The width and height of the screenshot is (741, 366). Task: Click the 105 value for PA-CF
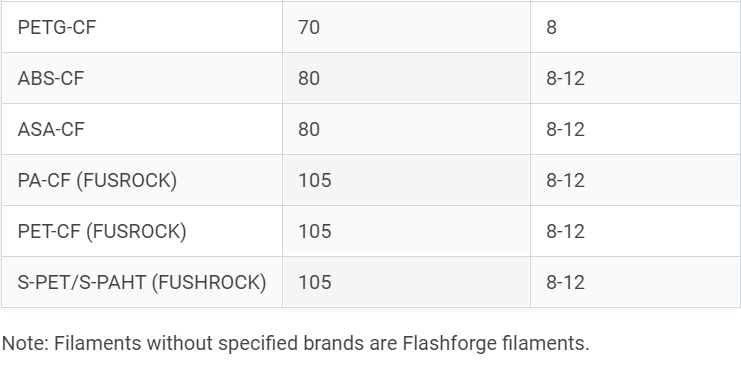(315, 180)
